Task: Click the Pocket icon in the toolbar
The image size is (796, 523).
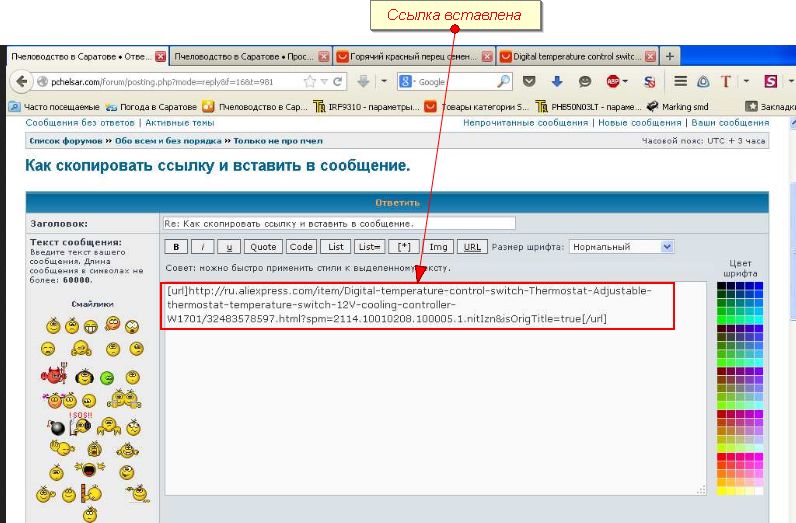Action: (529, 82)
